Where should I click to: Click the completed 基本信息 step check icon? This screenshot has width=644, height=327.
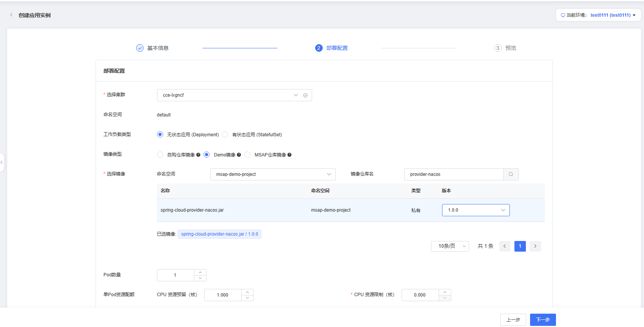click(140, 48)
